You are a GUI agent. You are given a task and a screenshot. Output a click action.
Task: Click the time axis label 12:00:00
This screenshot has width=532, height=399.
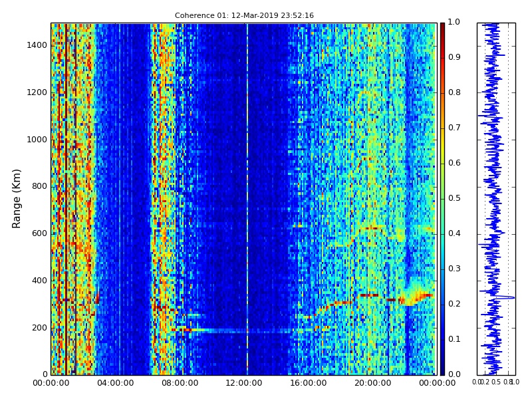244,384
